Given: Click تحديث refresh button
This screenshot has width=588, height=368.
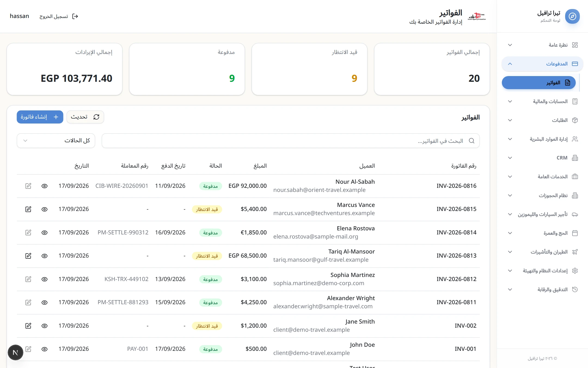Looking at the screenshot, I should pos(85,117).
